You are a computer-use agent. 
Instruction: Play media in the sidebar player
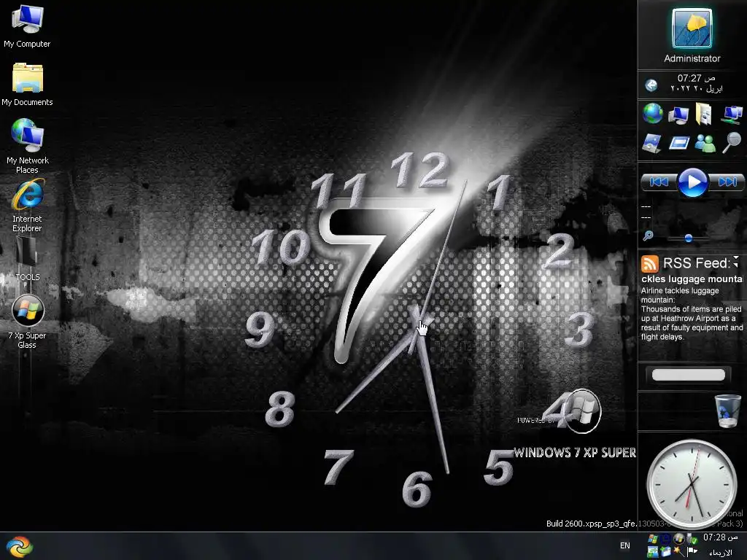point(692,182)
